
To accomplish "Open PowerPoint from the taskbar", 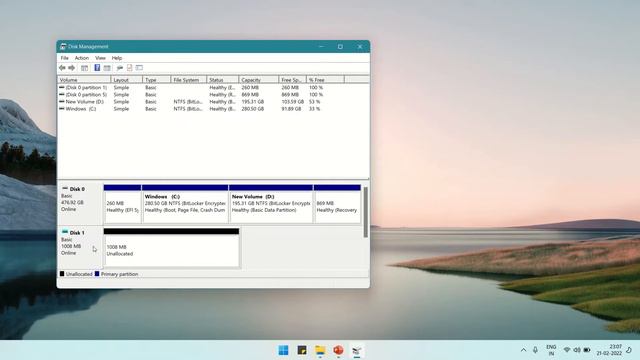I will 338,350.
